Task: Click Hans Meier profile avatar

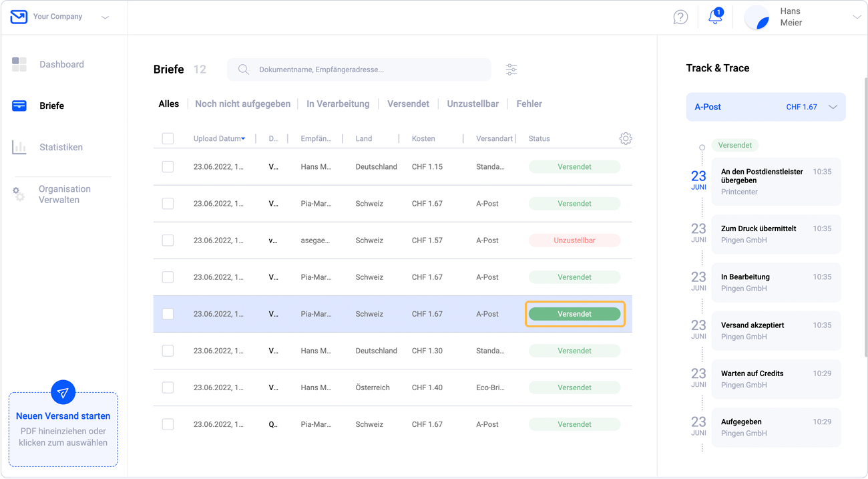Action: [x=757, y=17]
